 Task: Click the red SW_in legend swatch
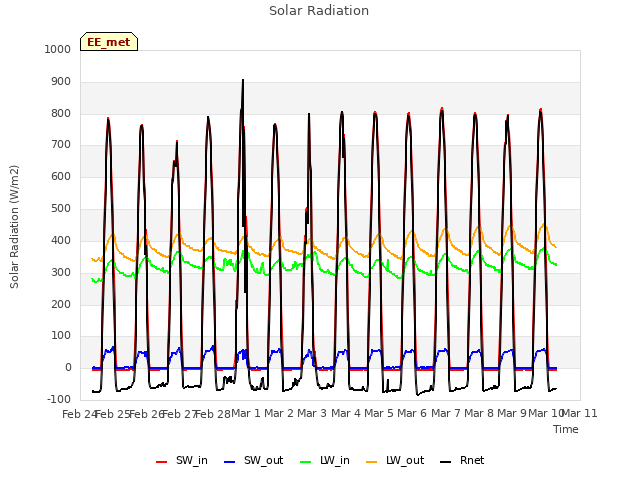click(162, 462)
